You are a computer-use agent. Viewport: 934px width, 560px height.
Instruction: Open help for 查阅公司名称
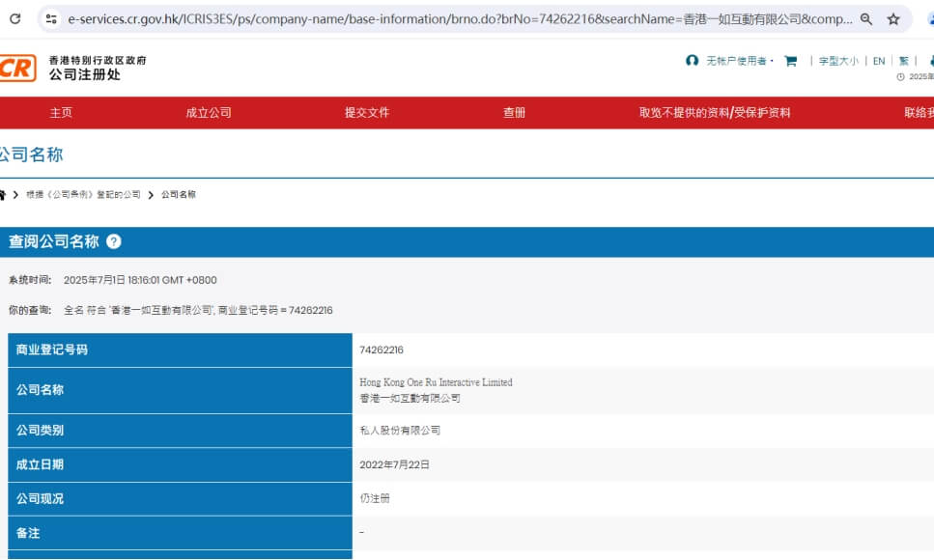coord(114,241)
